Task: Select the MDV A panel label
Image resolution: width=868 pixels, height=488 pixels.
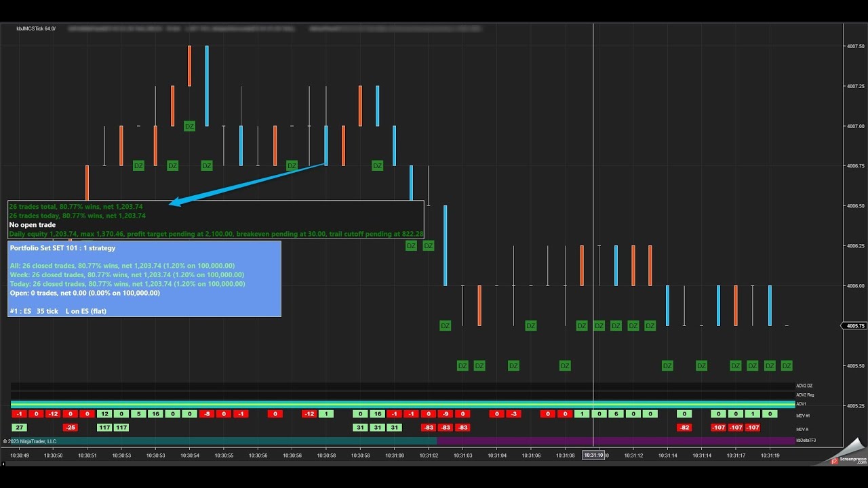Action: point(802,429)
